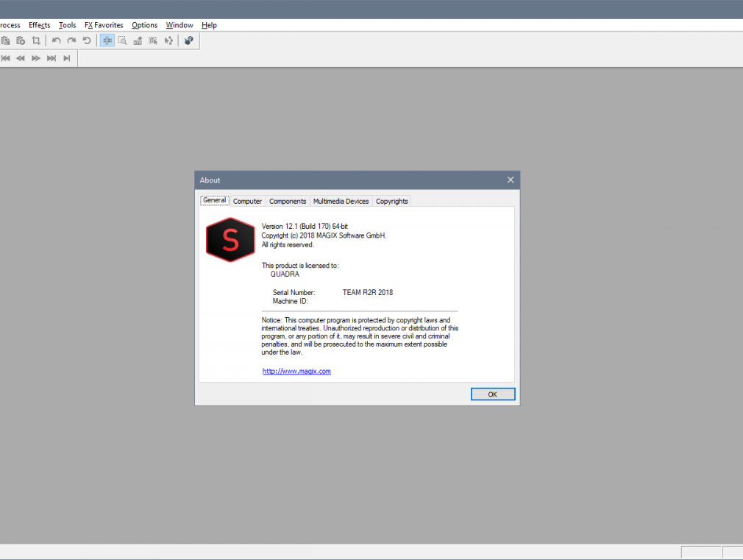Screen dimensions: 743x560
Task: Click the 'All rights reserved.' text
Action: (288, 244)
